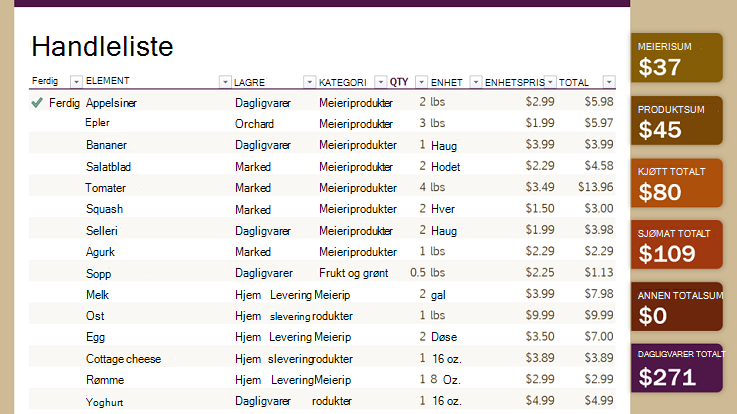Click the Dagligvarer store cell for Selleri

click(263, 231)
